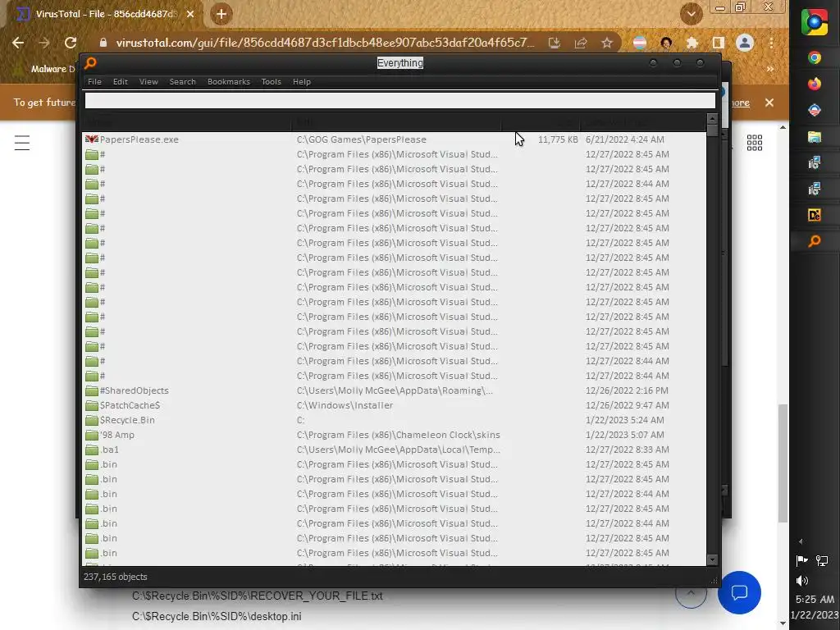The image size is (840, 630).
Task: Click the C:\GOG Games\PapersPlease path cell
Action: [x=362, y=139]
